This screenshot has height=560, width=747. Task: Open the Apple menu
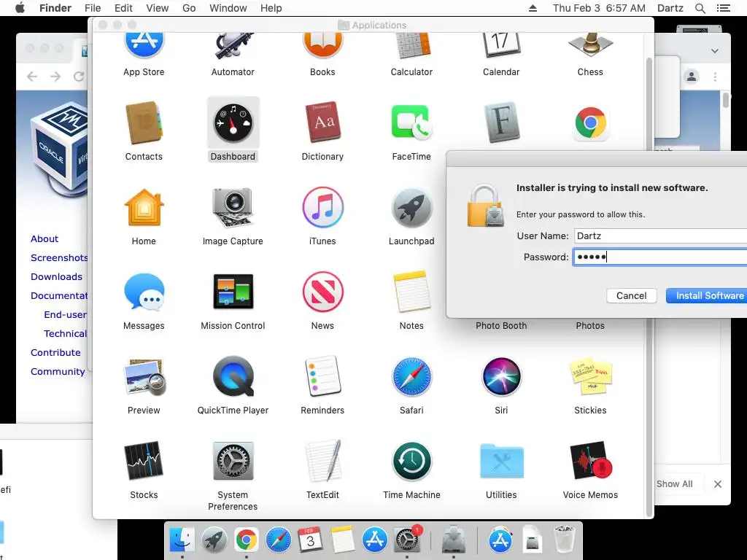point(20,7)
